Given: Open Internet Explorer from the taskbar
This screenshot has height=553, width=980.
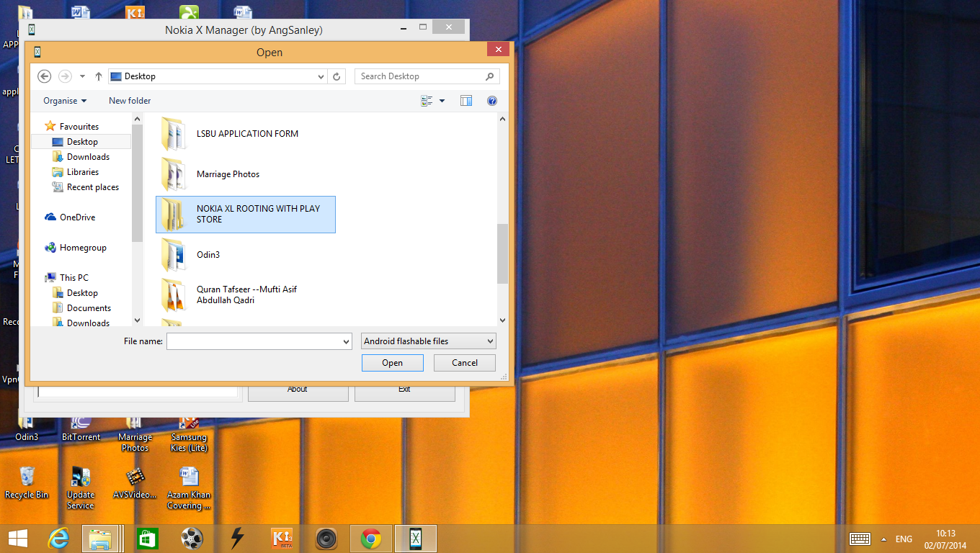Looking at the screenshot, I should click(x=58, y=539).
